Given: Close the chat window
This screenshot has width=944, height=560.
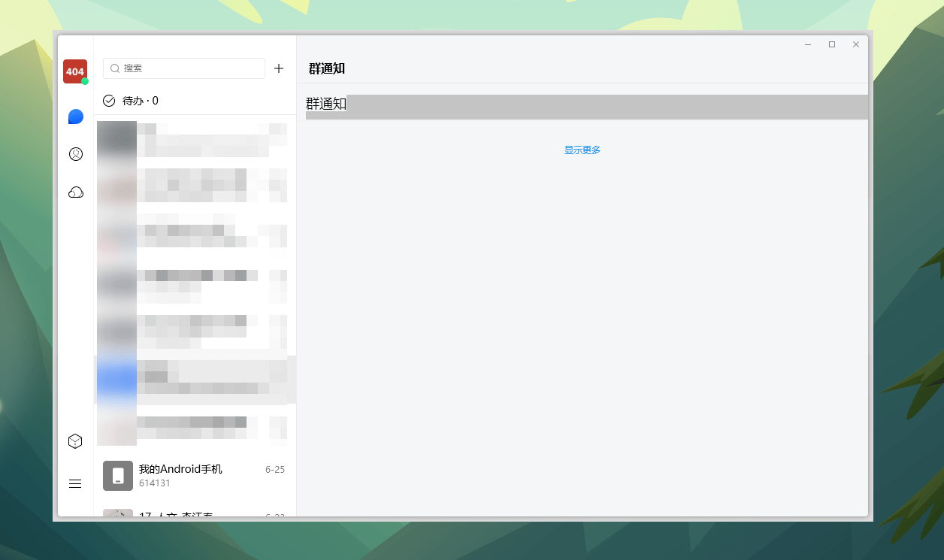Looking at the screenshot, I should click(x=856, y=44).
